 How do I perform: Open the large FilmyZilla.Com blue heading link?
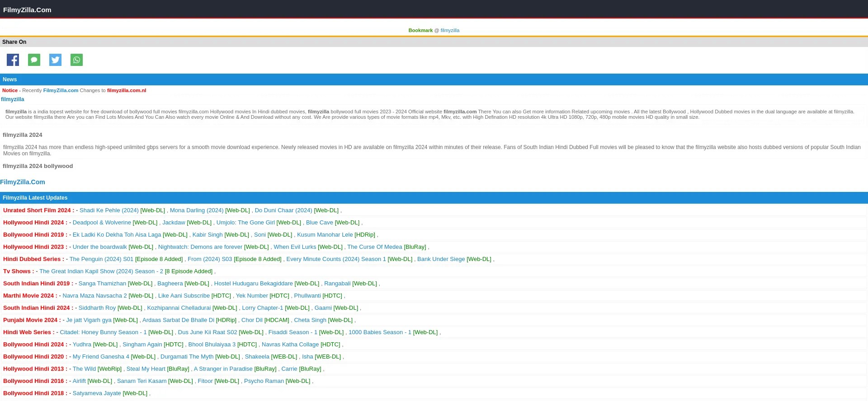(23, 182)
